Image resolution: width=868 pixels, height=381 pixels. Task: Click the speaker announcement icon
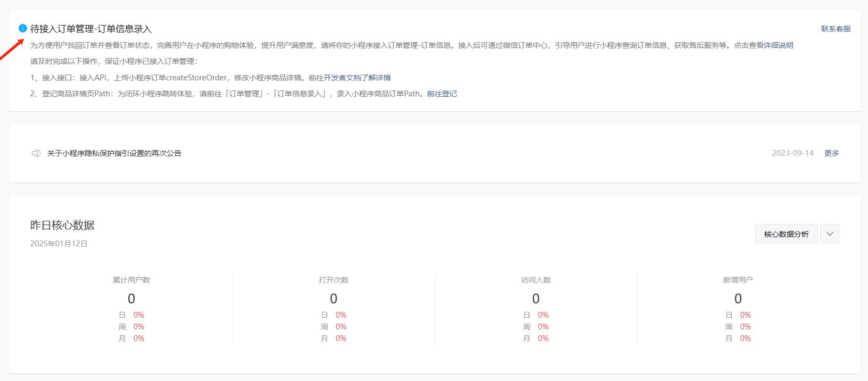pos(36,153)
